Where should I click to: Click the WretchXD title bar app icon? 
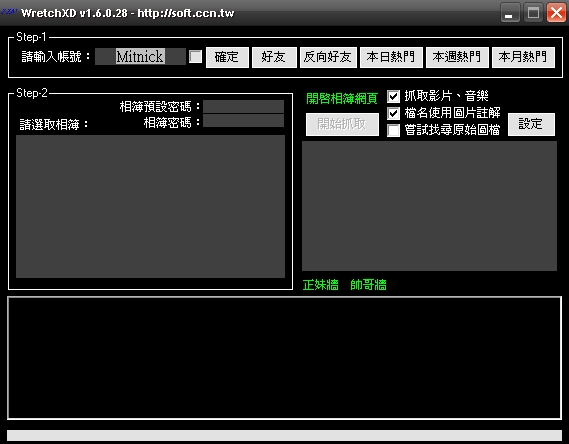point(9,13)
